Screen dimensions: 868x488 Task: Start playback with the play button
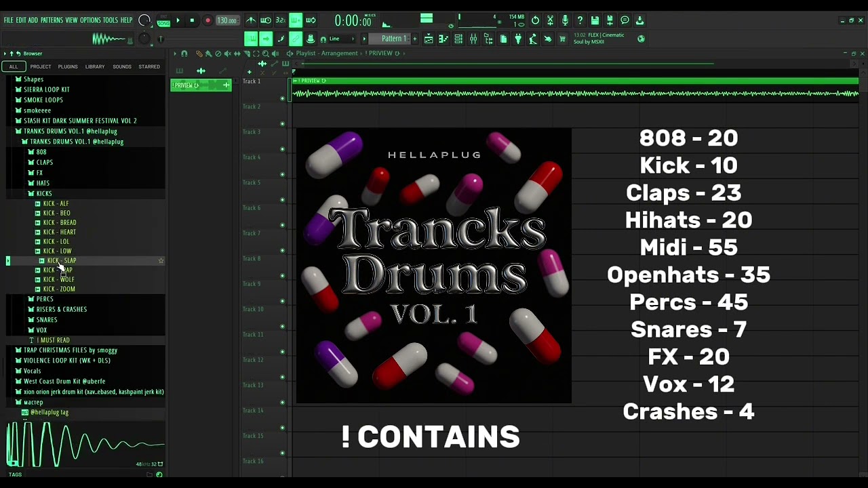[x=178, y=20]
